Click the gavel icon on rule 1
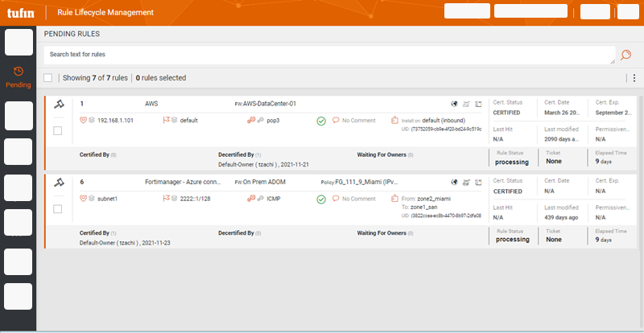 click(x=59, y=105)
